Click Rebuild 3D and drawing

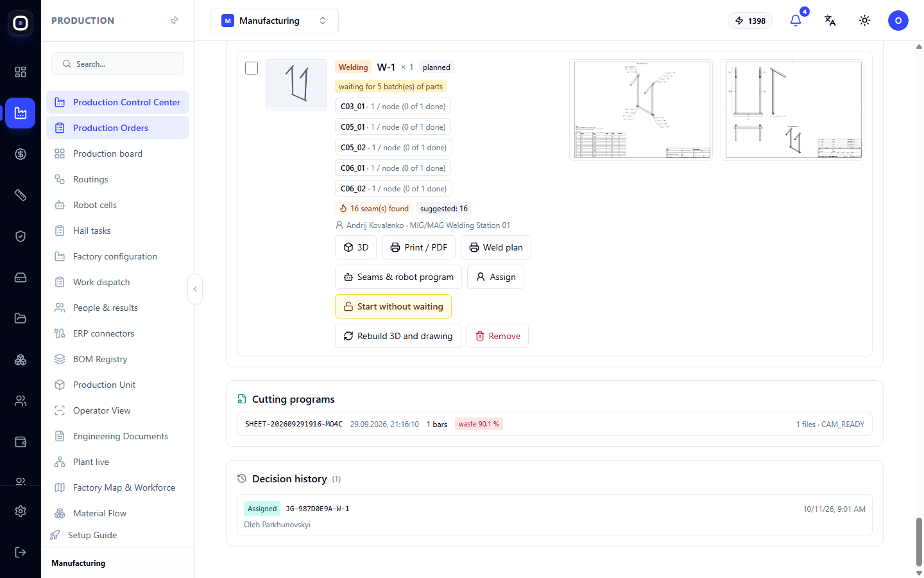tap(398, 336)
